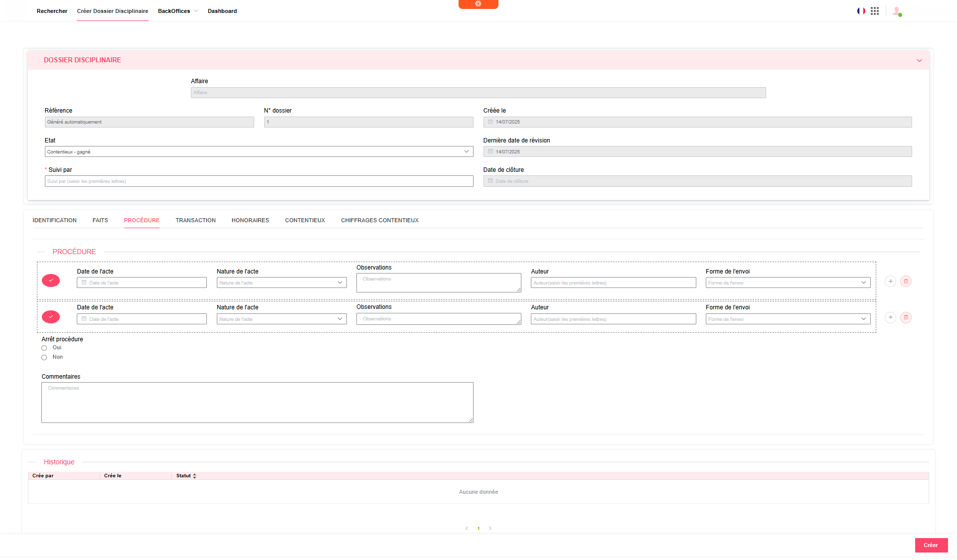Collapse the Dossier Disciplinaire panel
This screenshot has width=957, height=560.
coord(919,60)
